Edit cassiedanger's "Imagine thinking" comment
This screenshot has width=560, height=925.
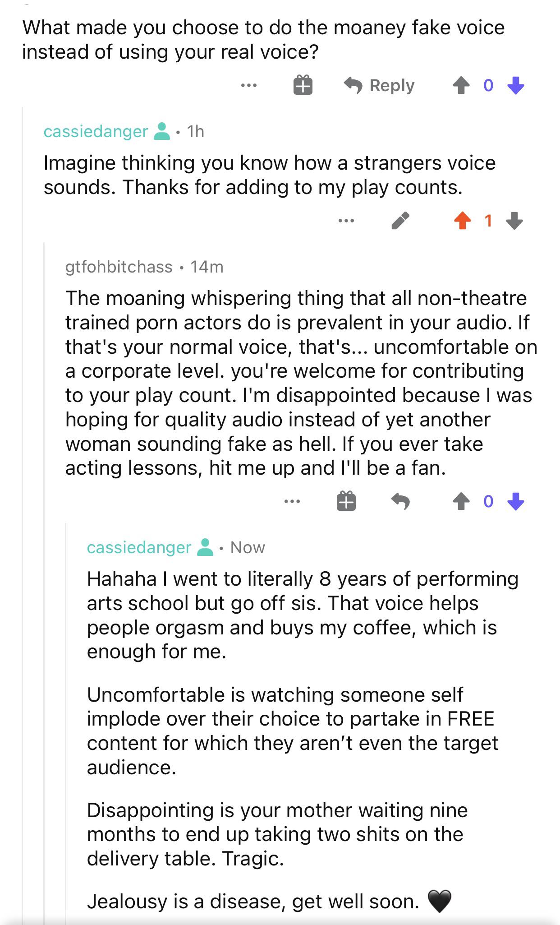[400, 221]
